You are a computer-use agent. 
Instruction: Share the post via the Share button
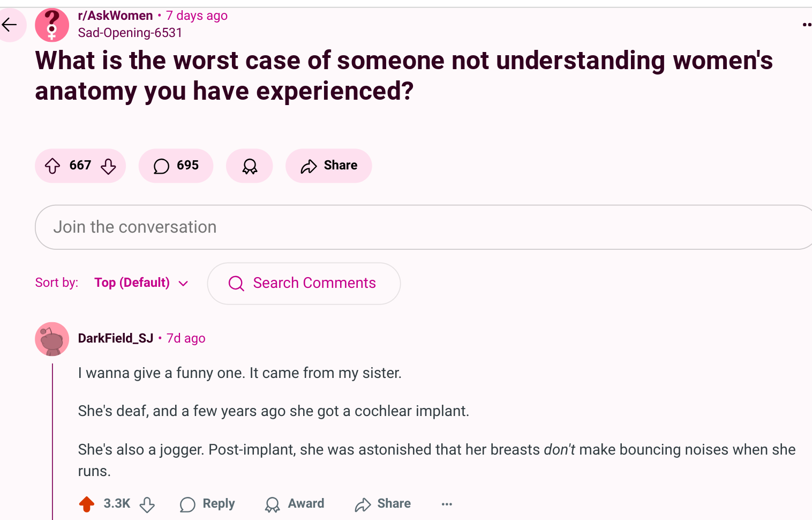pos(328,166)
